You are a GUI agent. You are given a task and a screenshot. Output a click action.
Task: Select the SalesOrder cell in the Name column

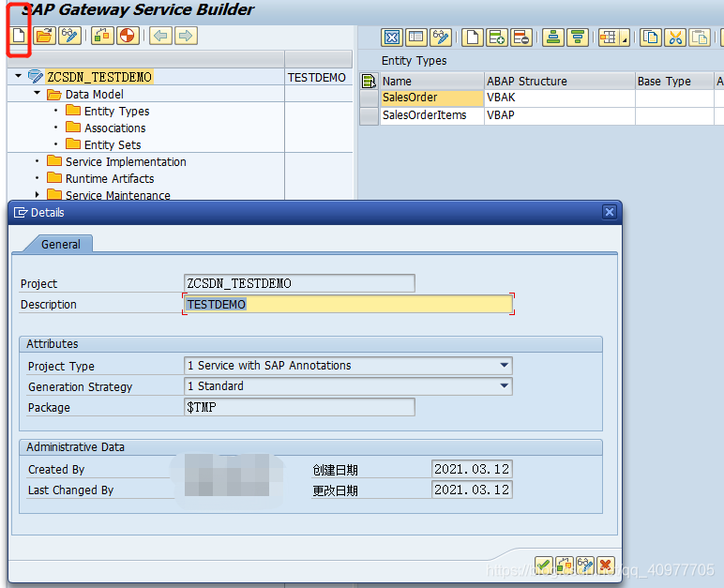(x=431, y=98)
